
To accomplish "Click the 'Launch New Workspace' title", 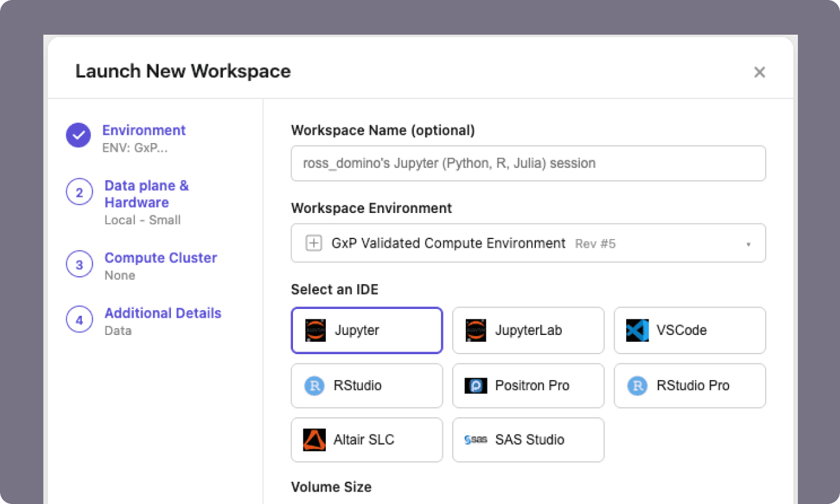I will [x=183, y=71].
